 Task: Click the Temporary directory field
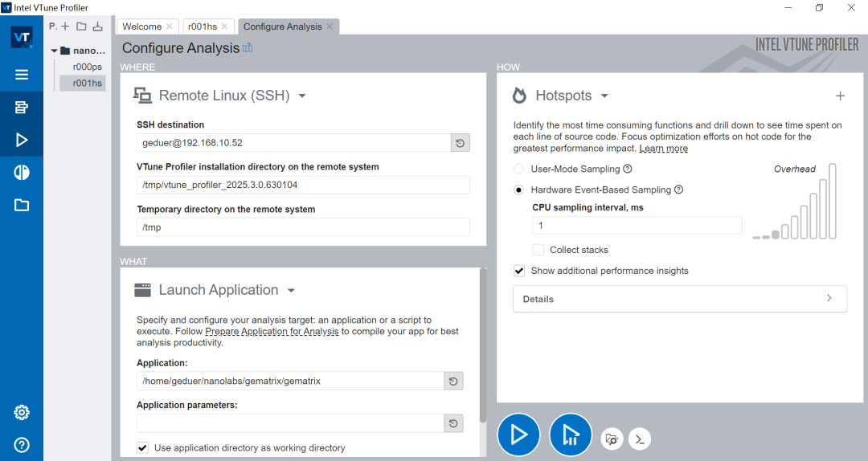pos(303,227)
